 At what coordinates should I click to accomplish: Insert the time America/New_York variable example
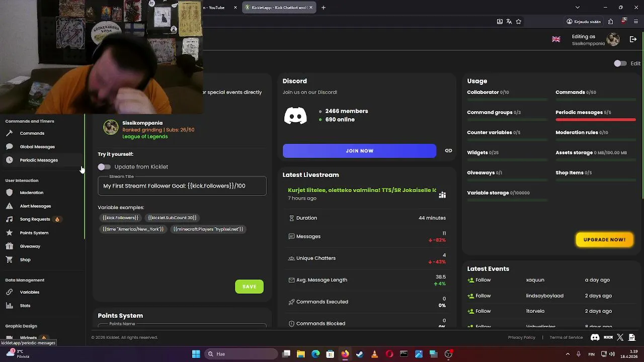coord(133,229)
